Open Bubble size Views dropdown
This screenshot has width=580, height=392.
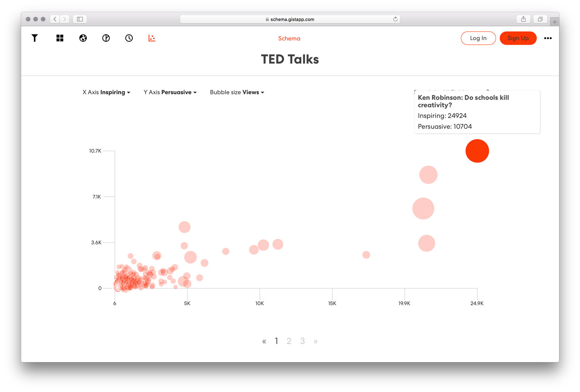click(237, 92)
